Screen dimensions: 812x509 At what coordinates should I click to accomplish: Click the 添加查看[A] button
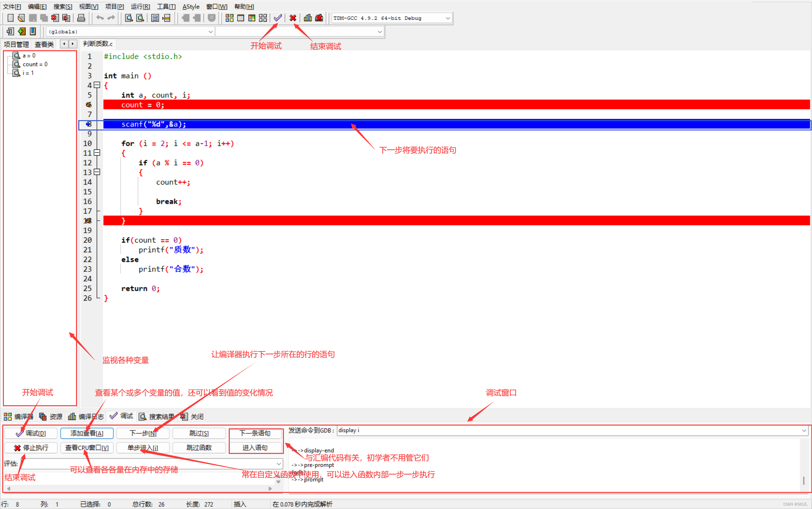[87, 433]
